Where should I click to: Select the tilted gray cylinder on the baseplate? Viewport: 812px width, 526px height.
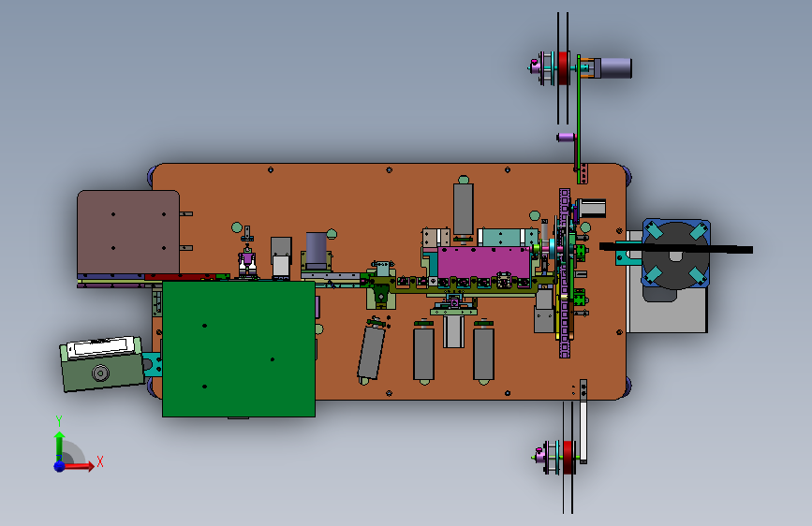point(371,352)
